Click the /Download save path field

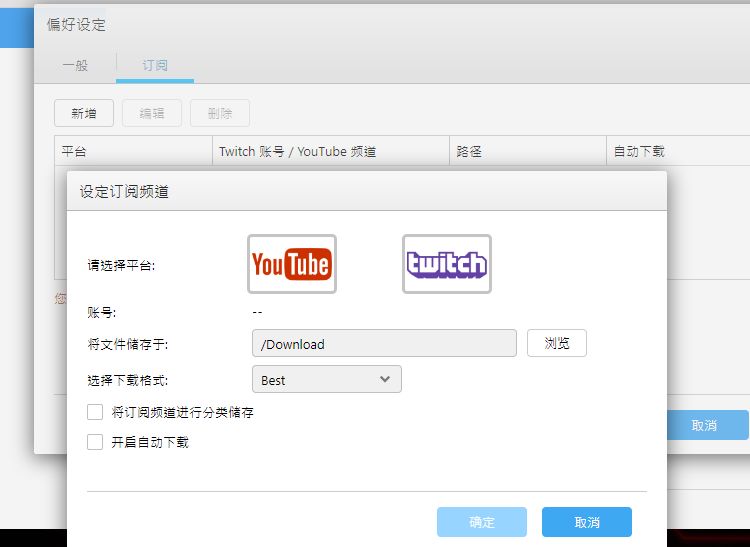tap(384, 343)
